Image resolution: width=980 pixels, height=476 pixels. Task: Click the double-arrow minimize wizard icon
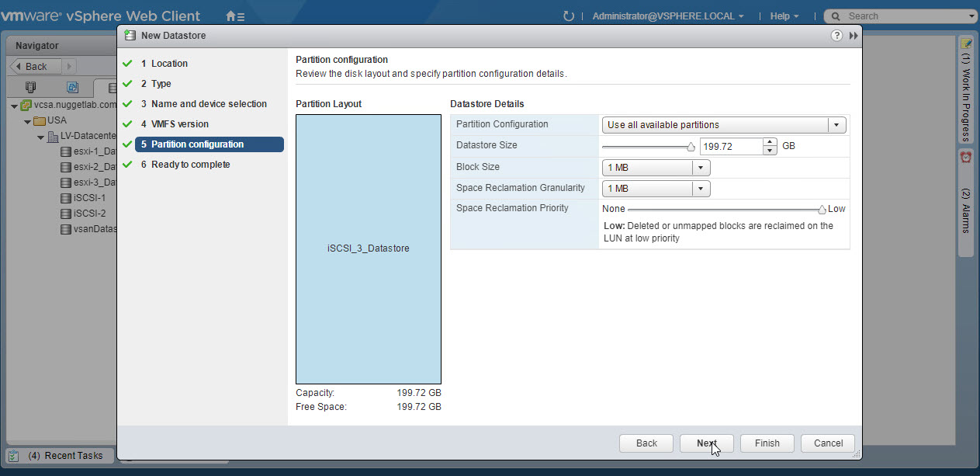coord(854,36)
